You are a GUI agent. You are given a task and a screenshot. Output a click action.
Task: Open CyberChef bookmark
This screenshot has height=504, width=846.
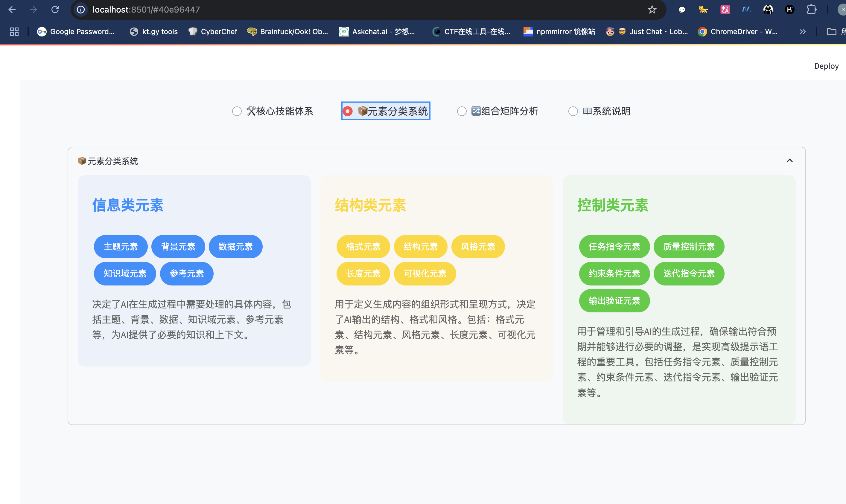(x=213, y=32)
